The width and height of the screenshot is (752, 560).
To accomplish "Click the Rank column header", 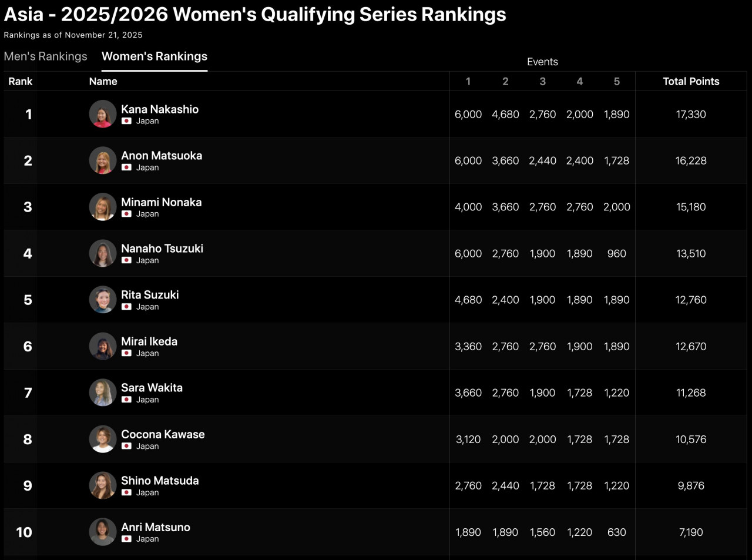I will point(21,82).
